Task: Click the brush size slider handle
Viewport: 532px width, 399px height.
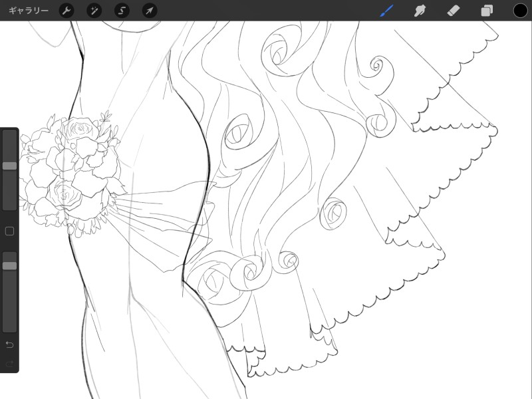Action: point(9,166)
